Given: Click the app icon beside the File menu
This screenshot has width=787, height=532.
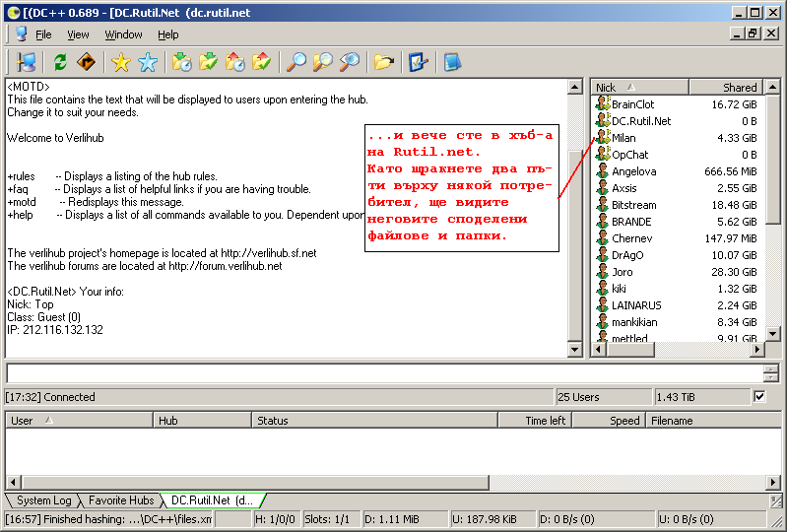Looking at the screenshot, I should pos(21,34).
